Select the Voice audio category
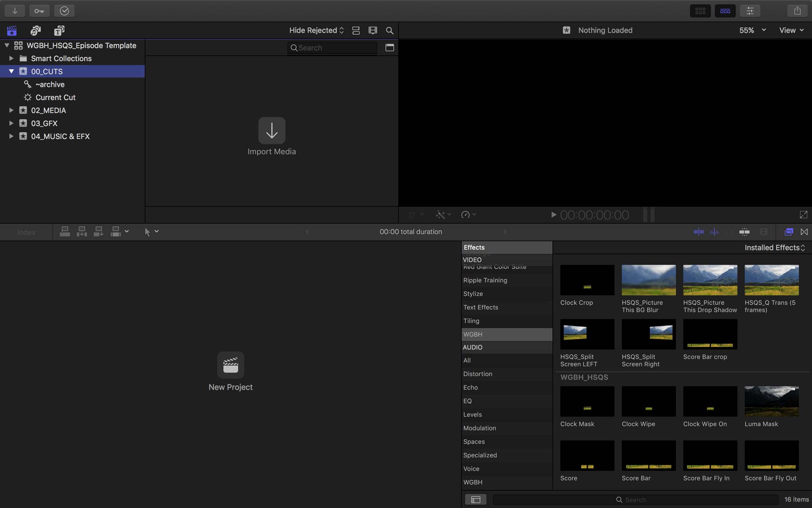This screenshot has height=508, width=812. click(x=507, y=469)
